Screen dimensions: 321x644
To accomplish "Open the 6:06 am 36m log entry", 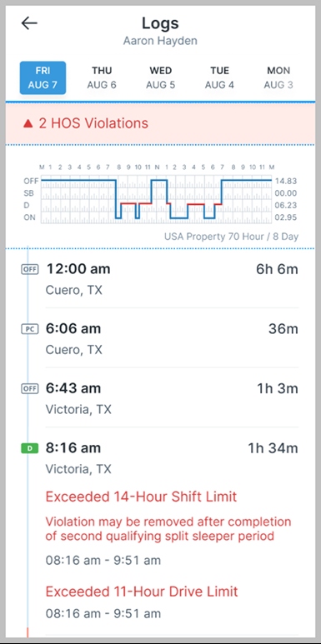I will tap(172, 337).
